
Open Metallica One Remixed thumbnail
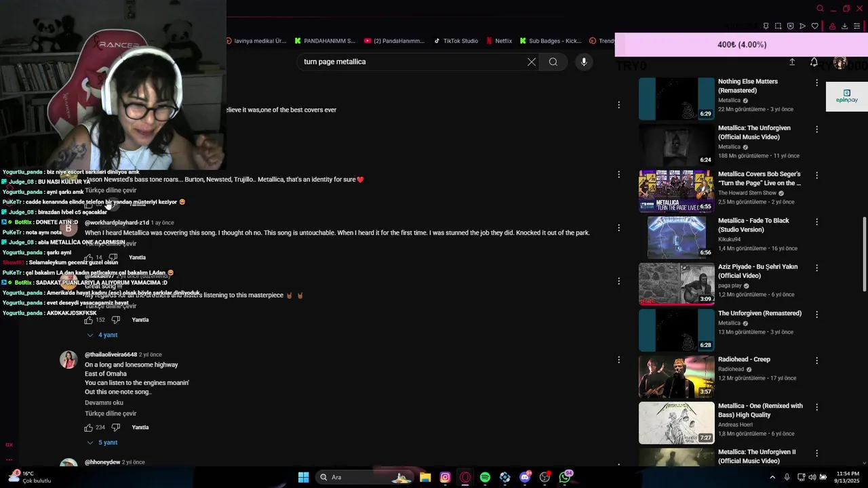pos(677,423)
